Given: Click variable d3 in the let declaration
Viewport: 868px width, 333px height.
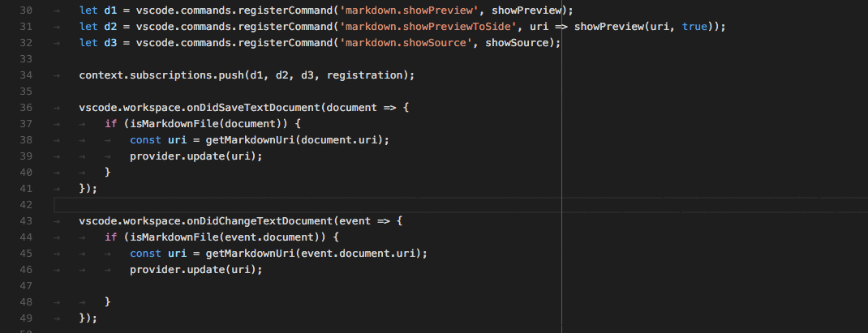Looking at the screenshot, I should [111, 43].
